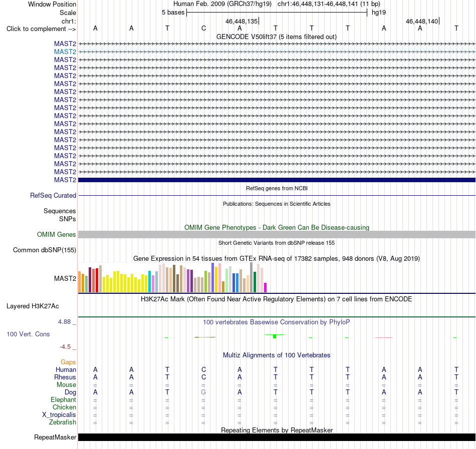Click the gray OMIM Genes item bar
This screenshot has height=449, width=476.
click(x=277, y=234)
